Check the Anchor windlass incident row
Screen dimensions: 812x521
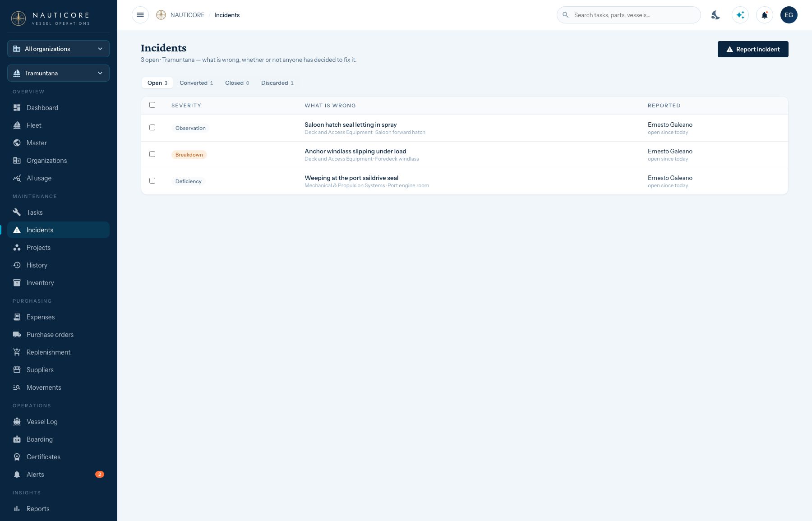pos(152,154)
